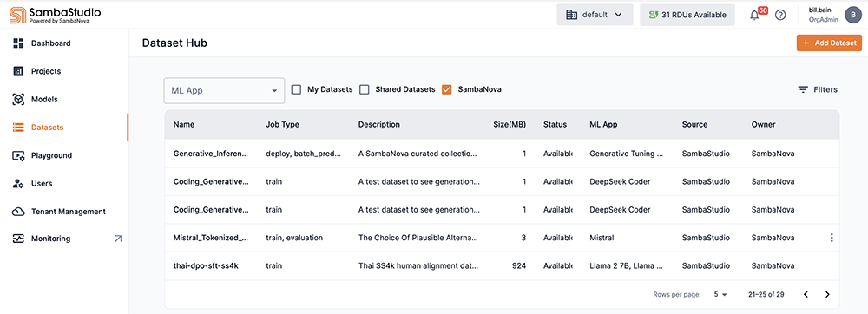
Task: Click the Job Type column header
Action: click(x=282, y=124)
